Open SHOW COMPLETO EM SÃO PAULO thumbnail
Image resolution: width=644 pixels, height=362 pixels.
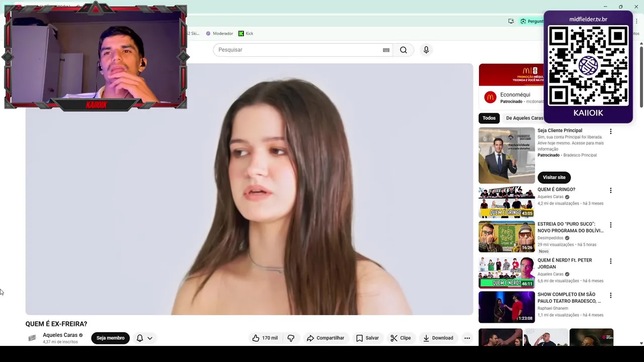(x=507, y=307)
